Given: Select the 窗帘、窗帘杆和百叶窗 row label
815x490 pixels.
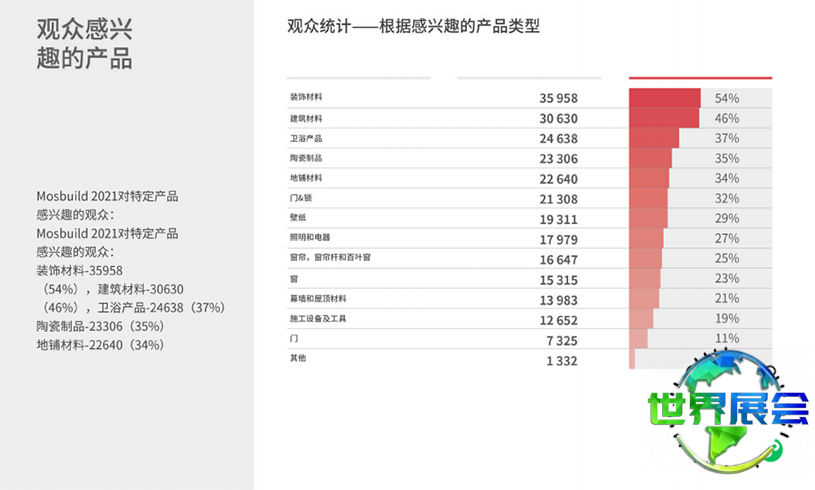Looking at the screenshot, I should 329,258.
